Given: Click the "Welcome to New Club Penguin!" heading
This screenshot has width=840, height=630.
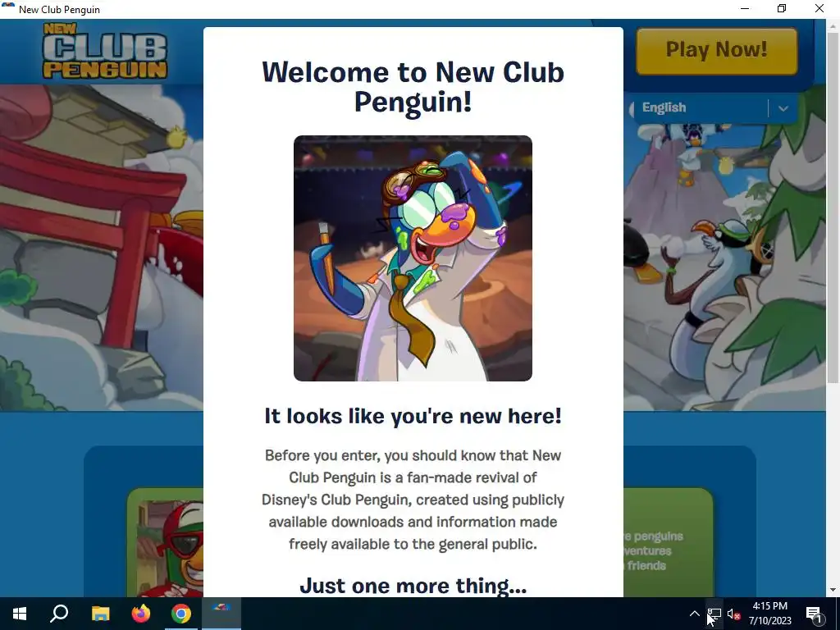Looking at the screenshot, I should tap(413, 87).
